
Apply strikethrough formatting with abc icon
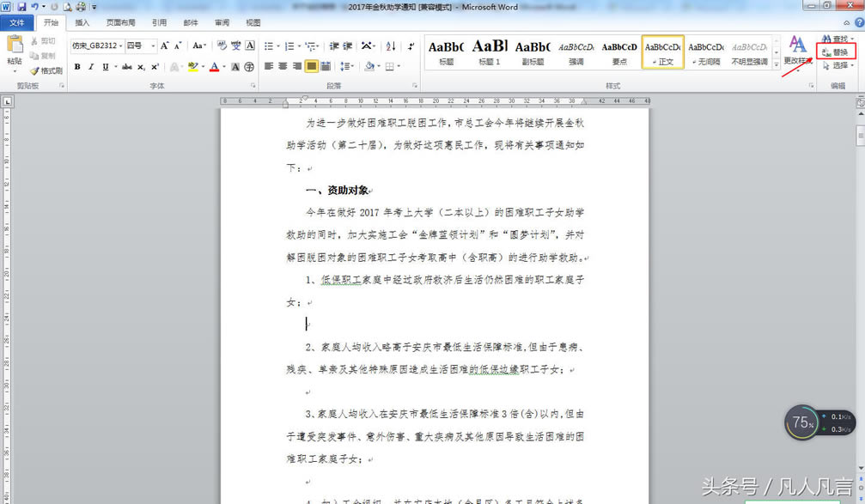coord(127,67)
